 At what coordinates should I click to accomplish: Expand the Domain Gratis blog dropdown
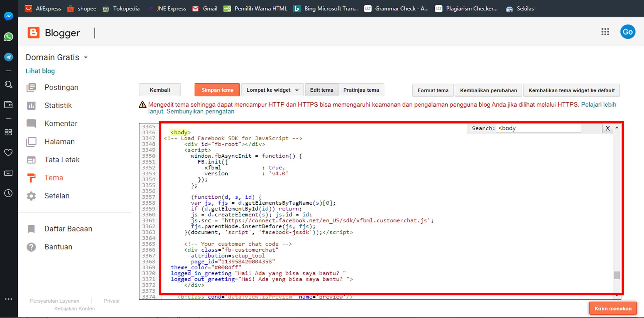[x=86, y=58]
